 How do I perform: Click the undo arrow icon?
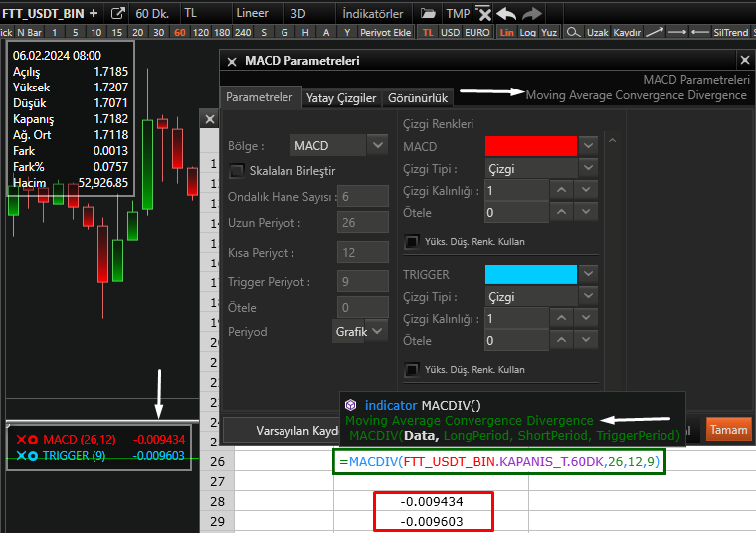pyautogui.click(x=507, y=13)
